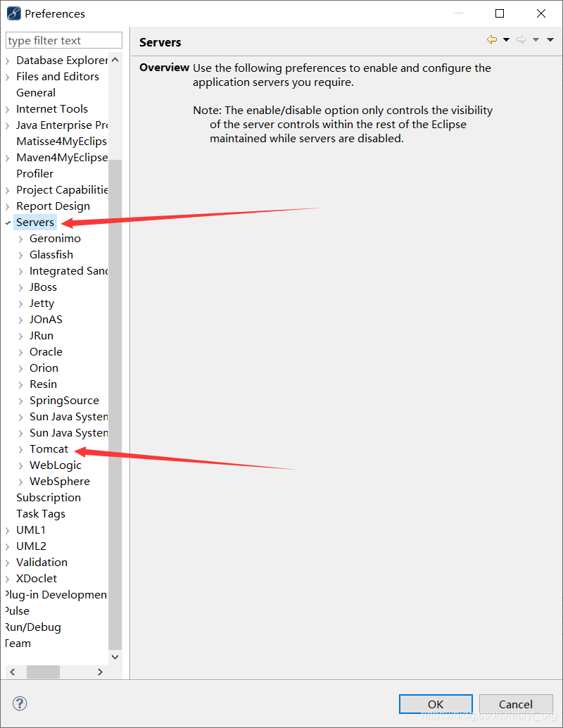Image resolution: width=563 pixels, height=728 pixels.
Task: Open the back history dropdown arrow
Action: [x=507, y=40]
